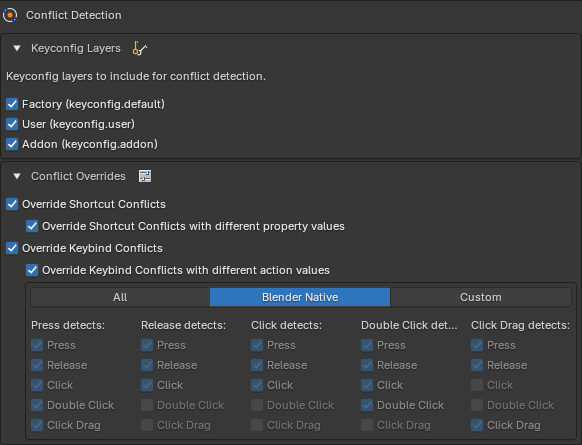Select the Blender Native preset tab
This screenshot has width=582, height=445.
click(x=300, y=297)
